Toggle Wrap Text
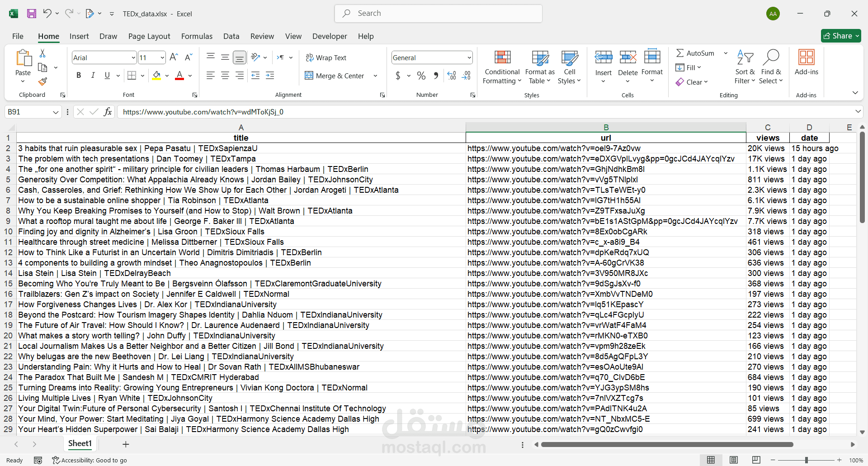868x466 pixels. [326, 57]
